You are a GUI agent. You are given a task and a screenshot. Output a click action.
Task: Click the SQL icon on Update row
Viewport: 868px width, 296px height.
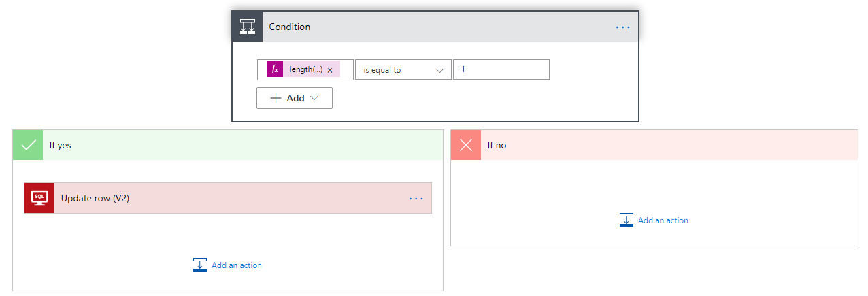(x=39, y=198)
